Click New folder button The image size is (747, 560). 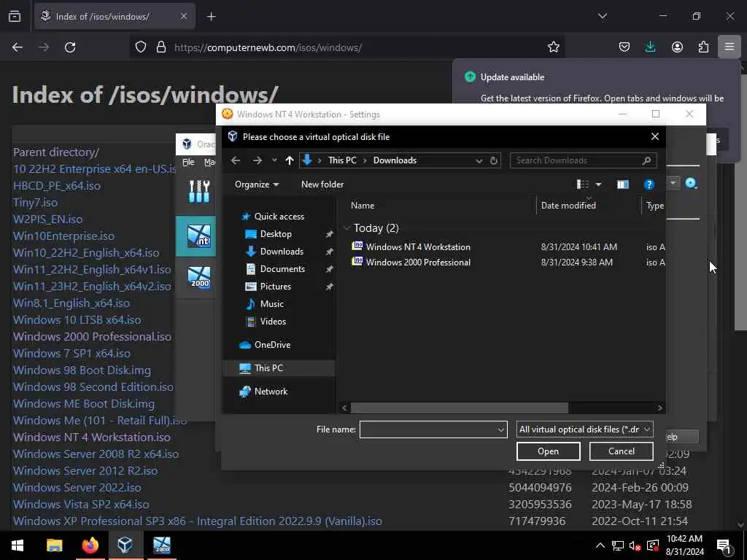point(322,184)
